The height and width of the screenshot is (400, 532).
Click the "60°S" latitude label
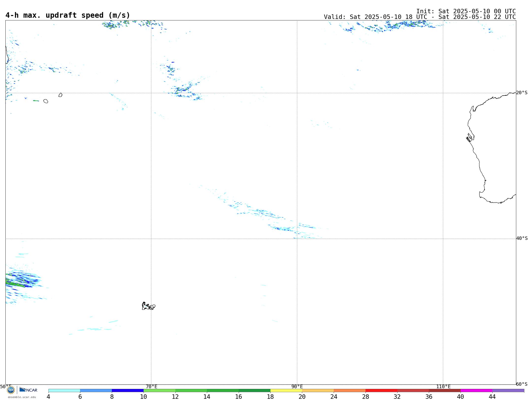[522, 384]
